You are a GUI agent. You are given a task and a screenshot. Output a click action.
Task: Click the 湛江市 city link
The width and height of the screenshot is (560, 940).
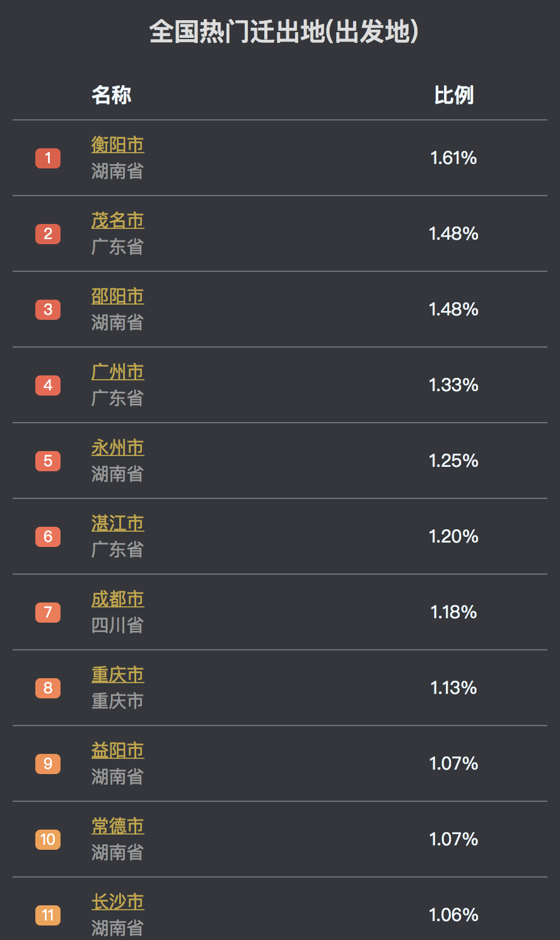click(117, 524)
